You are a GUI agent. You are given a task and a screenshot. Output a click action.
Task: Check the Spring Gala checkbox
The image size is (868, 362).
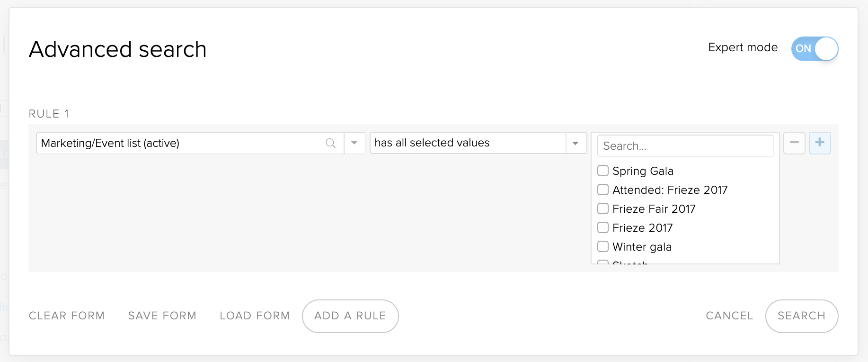tap(603, 171)
